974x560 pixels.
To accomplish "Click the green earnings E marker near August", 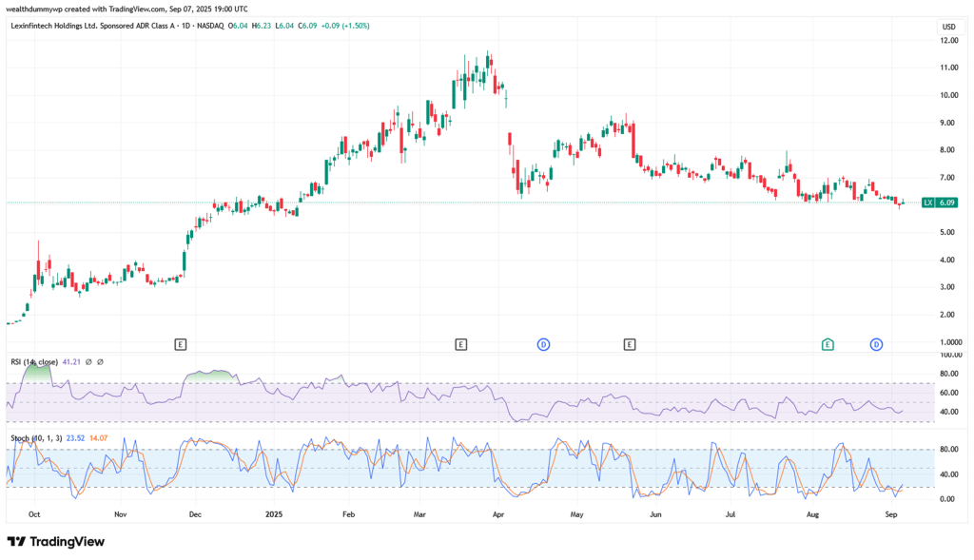I will 827,344.
